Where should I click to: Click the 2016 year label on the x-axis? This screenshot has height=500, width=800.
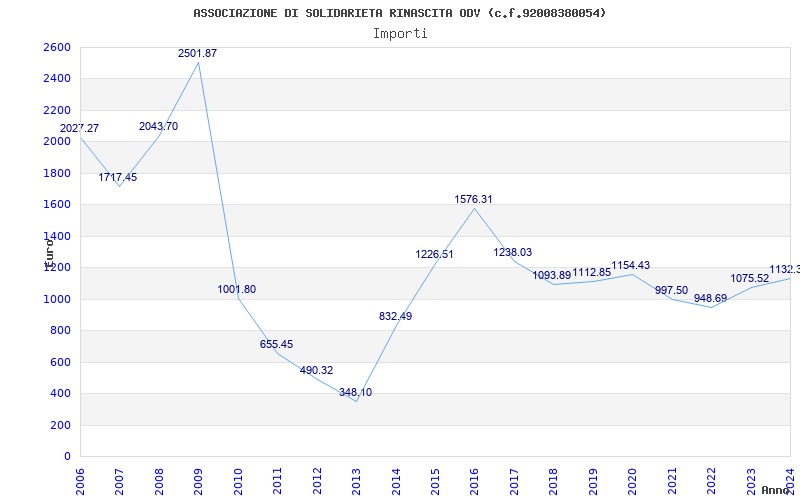point(474,482)
